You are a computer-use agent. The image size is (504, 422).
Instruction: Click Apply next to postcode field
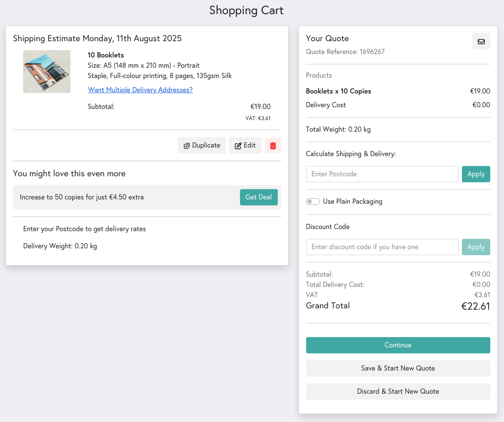476,174
